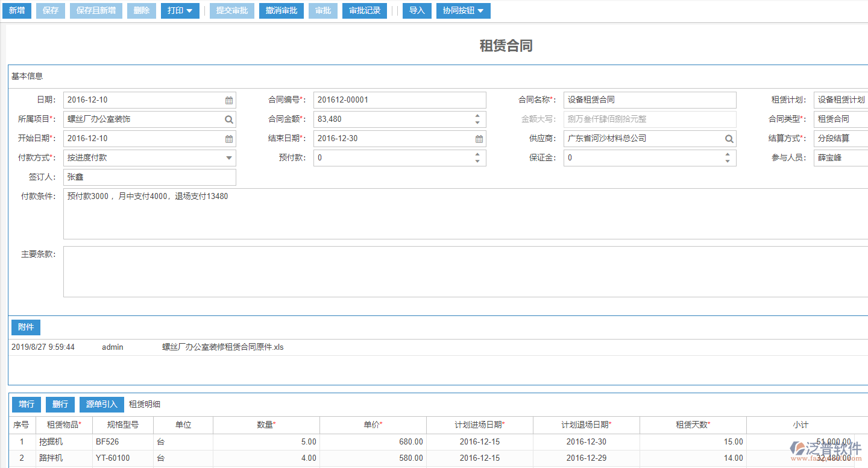This screenshot has width=868, height=468.
Task: Open the 付款方式 dropdown list
Action: (x=229, y=157)
